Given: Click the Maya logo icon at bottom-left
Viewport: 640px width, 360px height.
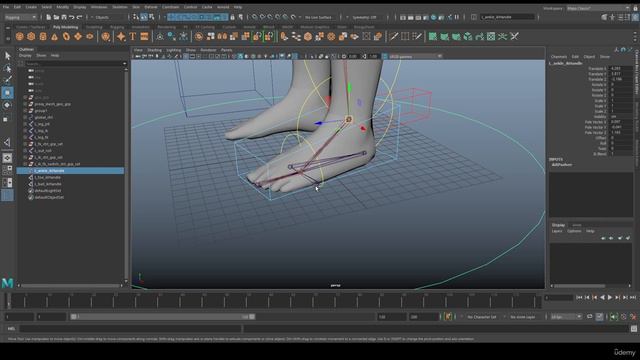Looking at the screenshot, I should click(7, 282).
